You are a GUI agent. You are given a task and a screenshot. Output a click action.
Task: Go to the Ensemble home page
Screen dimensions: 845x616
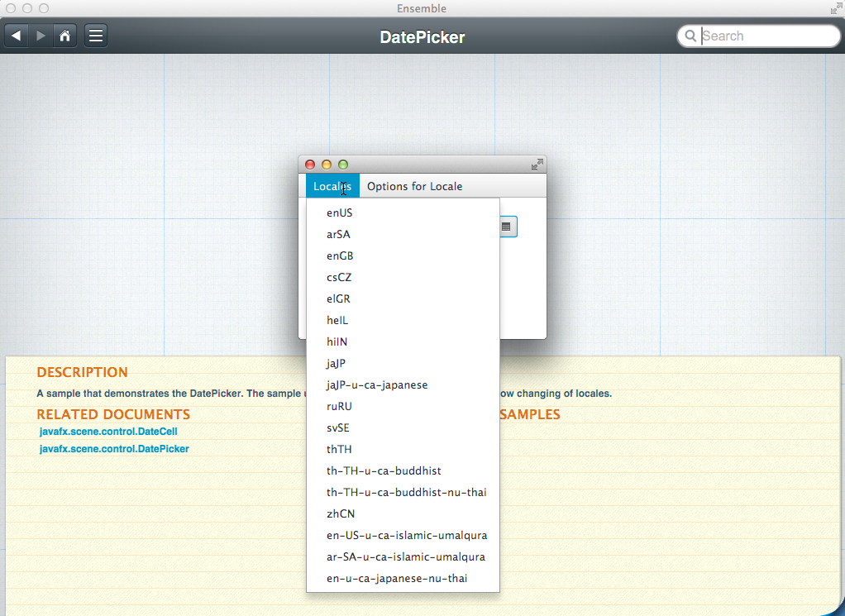click(x=65, y=36)
